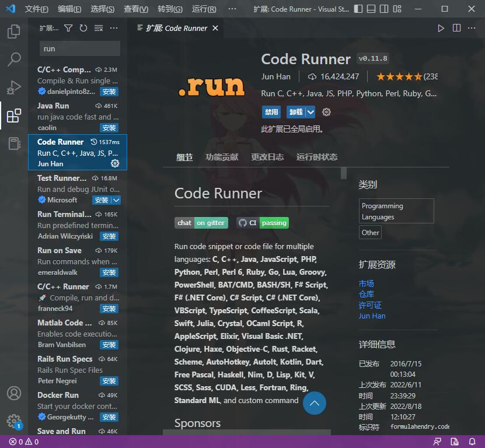Clear extension search results icon
485x448 pixels.
tap(99, 28)
